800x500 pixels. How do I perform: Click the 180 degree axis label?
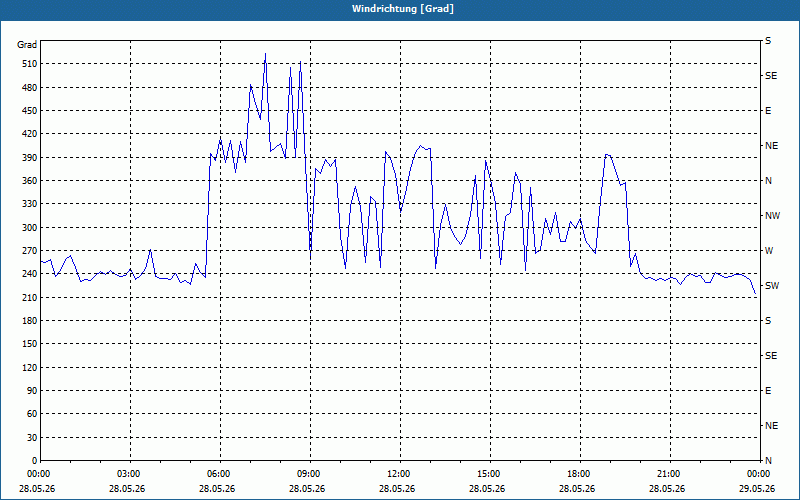point(29,321)
